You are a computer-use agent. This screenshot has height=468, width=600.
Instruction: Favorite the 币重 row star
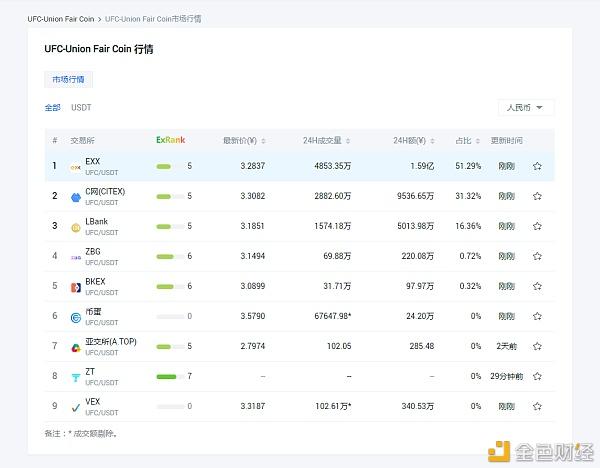(x=537, y=316)
